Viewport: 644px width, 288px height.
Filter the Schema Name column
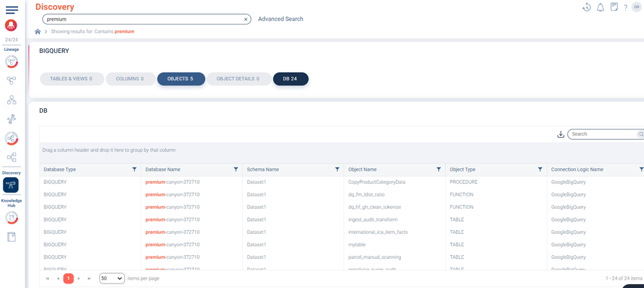(x=337, y=169)
